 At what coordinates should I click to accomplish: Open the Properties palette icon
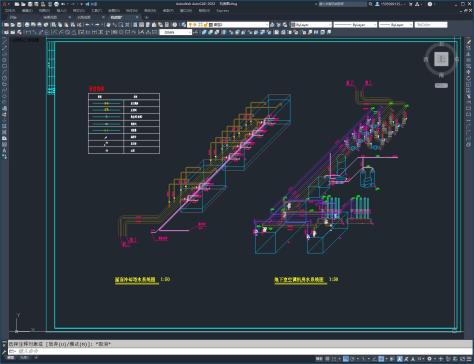coord(135,25)
